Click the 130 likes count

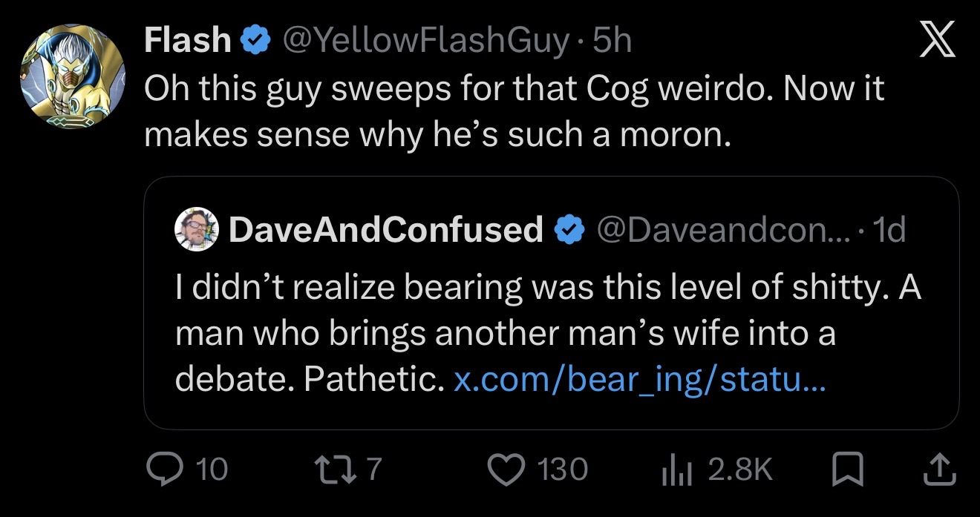[x=562, y=470]
